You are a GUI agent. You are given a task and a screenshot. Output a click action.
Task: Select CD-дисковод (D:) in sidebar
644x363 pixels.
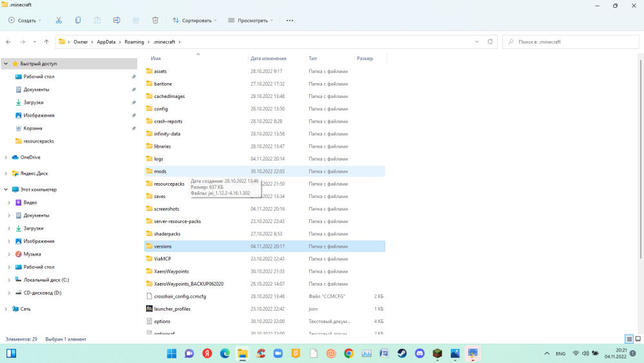click(x=43, y=293)
